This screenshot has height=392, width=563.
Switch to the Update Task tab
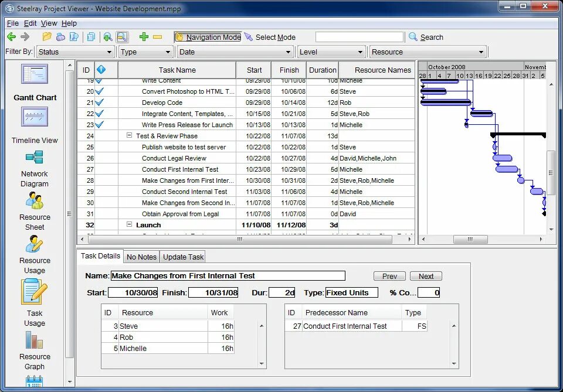(183, 257)
